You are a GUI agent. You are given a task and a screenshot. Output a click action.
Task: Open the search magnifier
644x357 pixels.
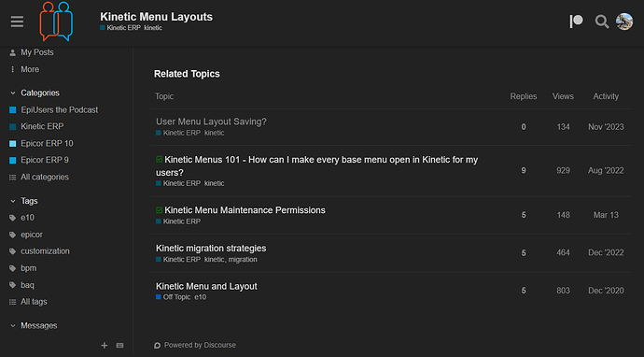[602, 21]
